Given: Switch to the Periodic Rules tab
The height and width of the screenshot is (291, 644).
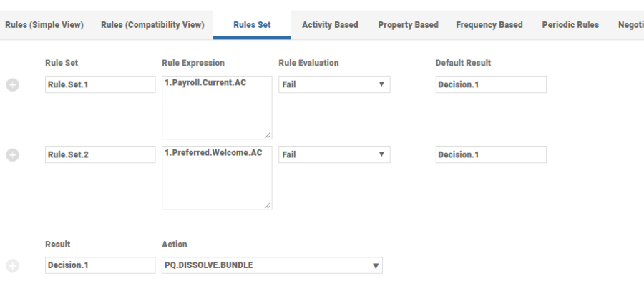Looking at the screenshot, I should tap(570, 25).
